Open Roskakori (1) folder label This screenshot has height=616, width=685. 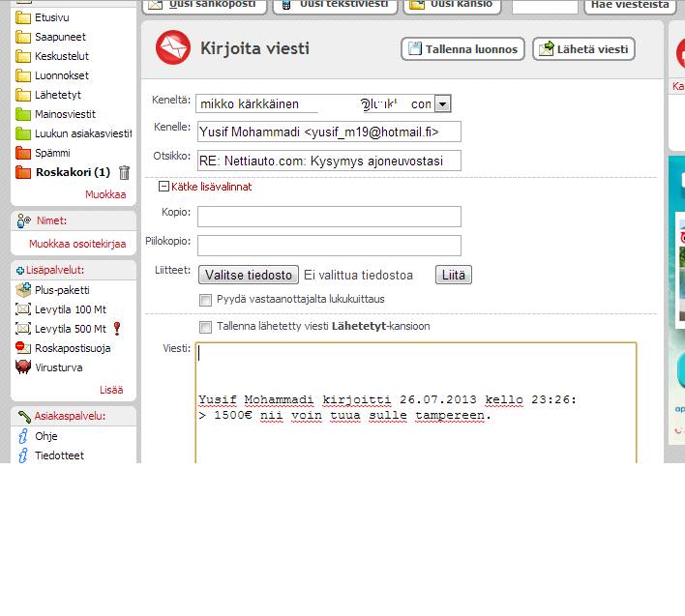(x=73, y=172)
